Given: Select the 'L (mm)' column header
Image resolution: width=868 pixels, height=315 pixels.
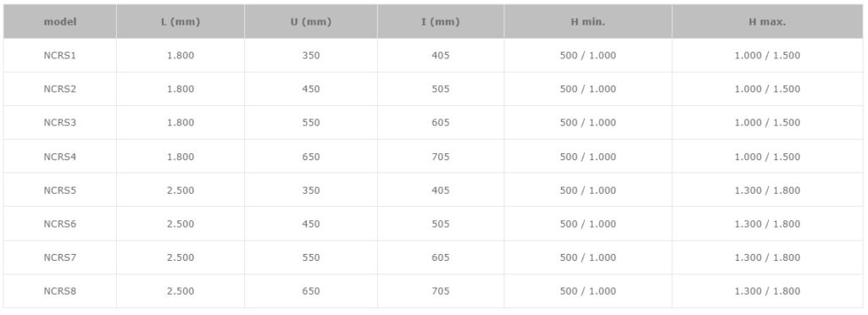Looking at the screenshot, I should [x=181, y=22].
